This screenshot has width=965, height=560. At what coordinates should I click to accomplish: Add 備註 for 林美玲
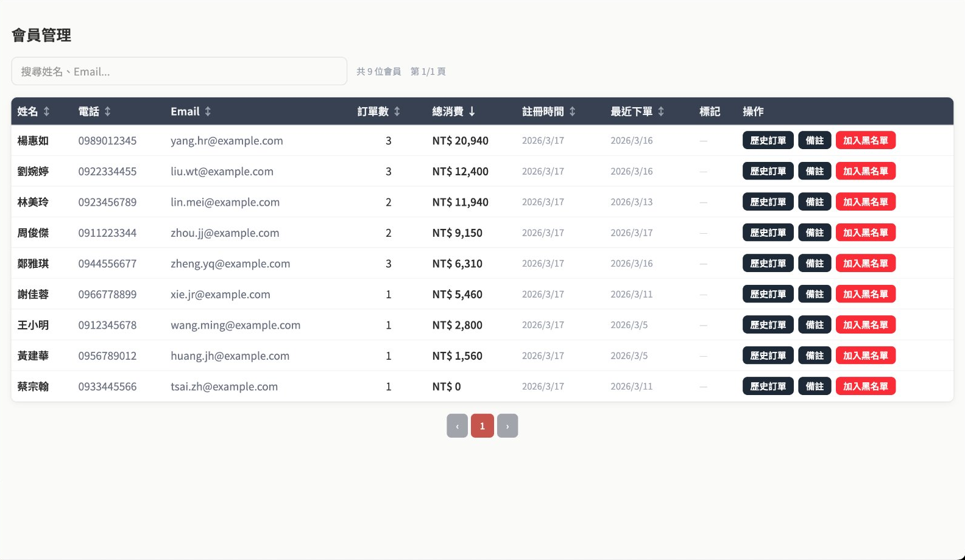[x=815, y=202]
